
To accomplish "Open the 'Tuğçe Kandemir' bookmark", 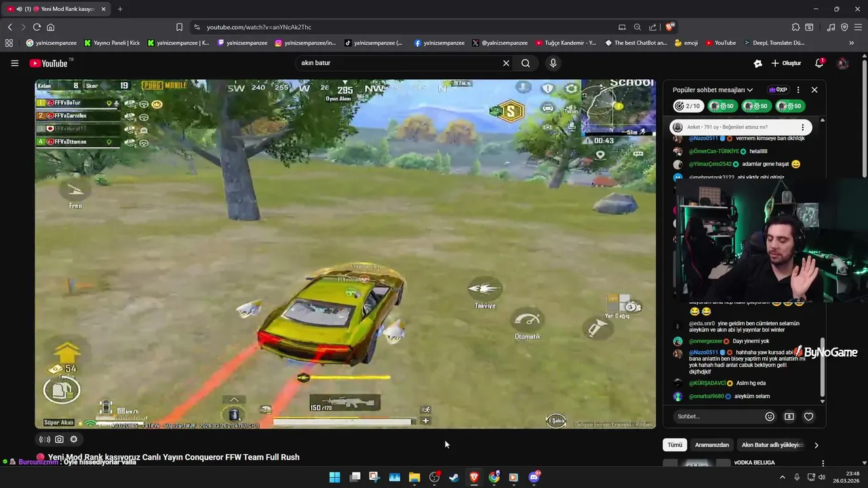I will (x=566, y=43).
